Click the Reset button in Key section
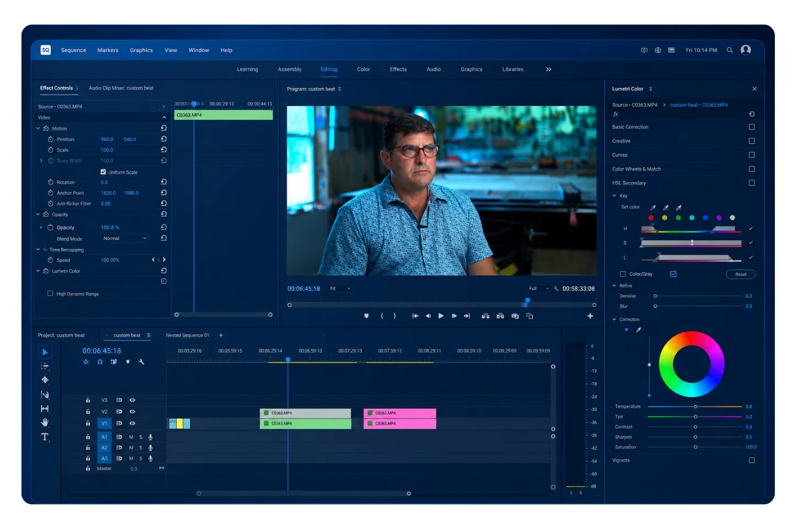The height and width of the screenshot is (532, 798). [741, 274]
